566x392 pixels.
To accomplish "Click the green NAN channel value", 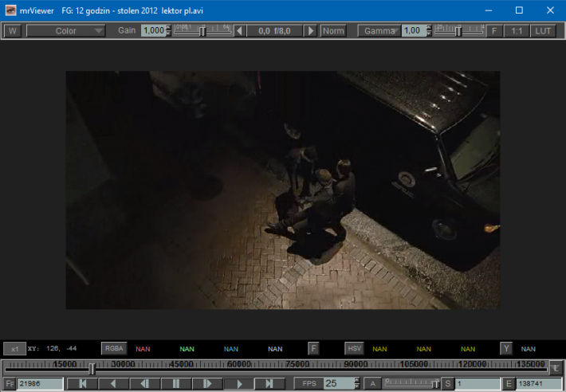I will coord(187,349).
